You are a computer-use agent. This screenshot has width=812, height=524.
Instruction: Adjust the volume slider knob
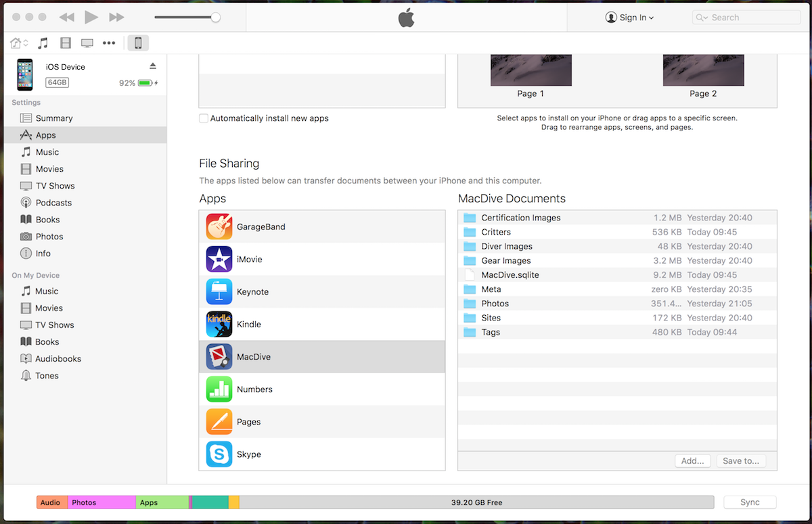(x=215, y=17)
